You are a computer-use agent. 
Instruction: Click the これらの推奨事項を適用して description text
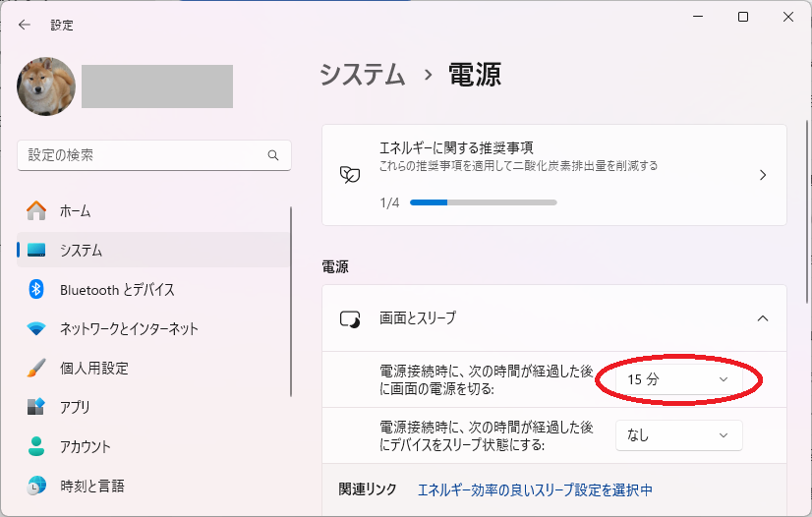click(x=518, y=165)
